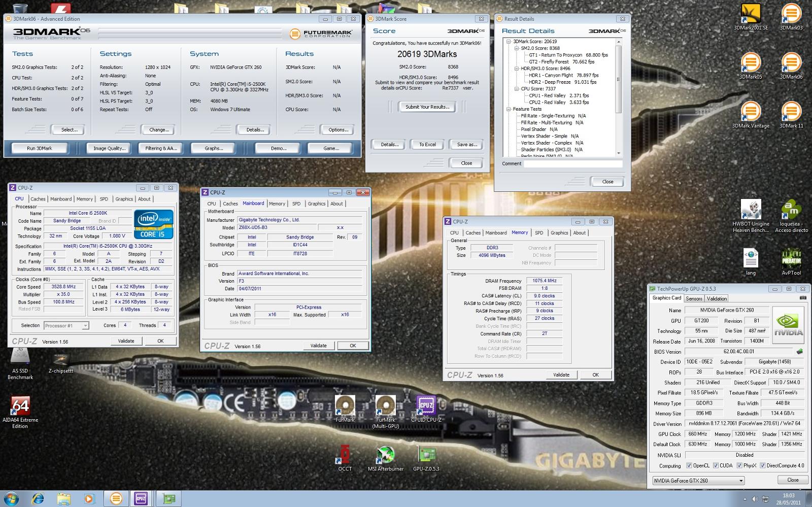Launch AIDA64 Extreme Edition
Image resolution: width=812 pixels, height=507 pixels.
pyautogui.click(x=20, y=412)
